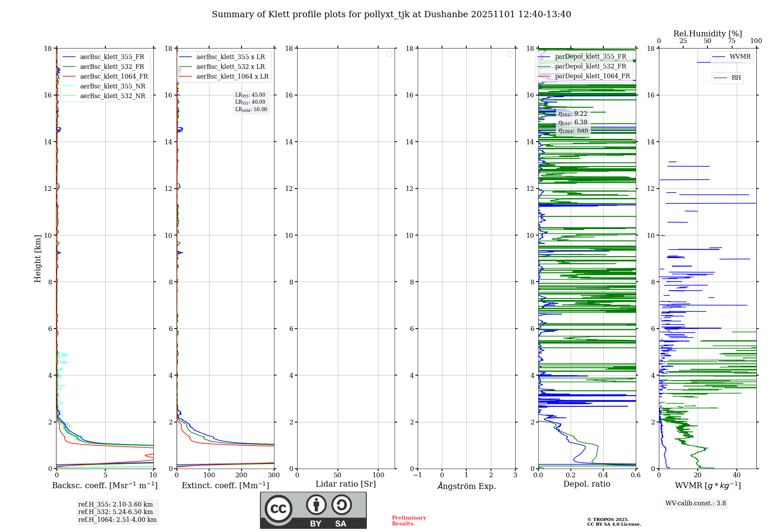Click the BY attribution person icon

[x=316, y=505]
